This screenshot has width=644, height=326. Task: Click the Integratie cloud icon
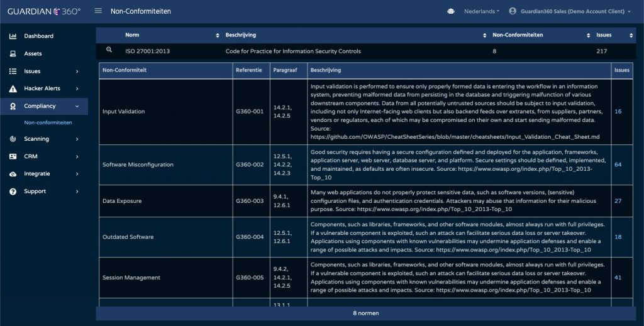(13, 174)
